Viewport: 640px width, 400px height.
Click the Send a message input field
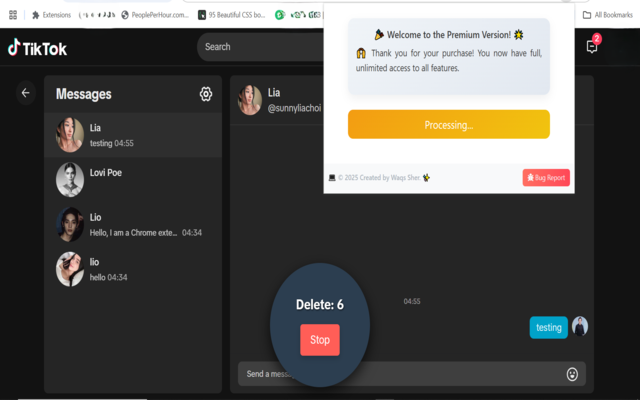point(412,374)
